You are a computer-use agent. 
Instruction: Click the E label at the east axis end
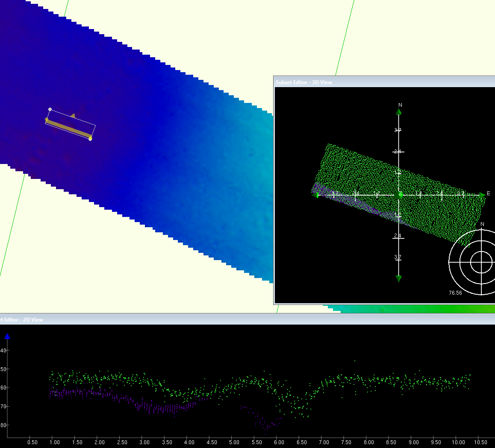tap(488, 193)
